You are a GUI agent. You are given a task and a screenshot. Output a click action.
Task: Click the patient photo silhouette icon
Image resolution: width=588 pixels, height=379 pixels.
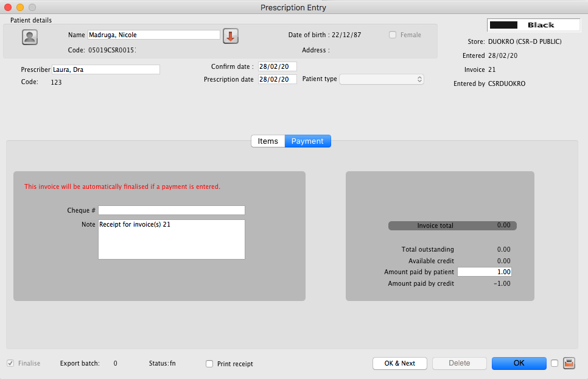coord(29,37)
